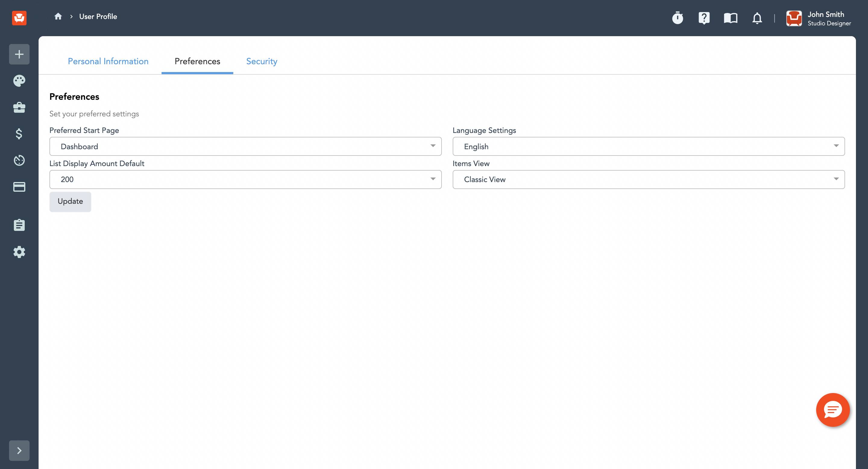868x469 pixels.
Task: Open List Display Amount Default dropdown
Action: pyautogui.click(x=245, y=179)
